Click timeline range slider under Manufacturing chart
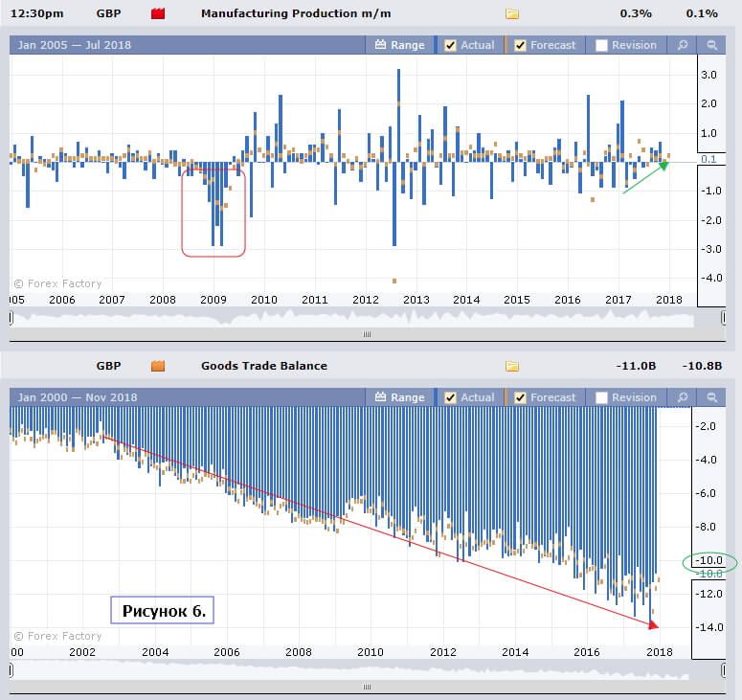 click(364, 316)
